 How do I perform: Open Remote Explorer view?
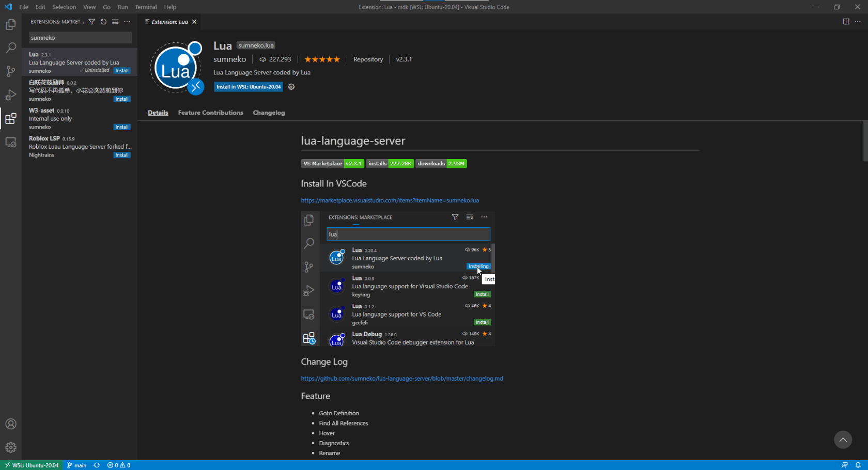[10, 143]
